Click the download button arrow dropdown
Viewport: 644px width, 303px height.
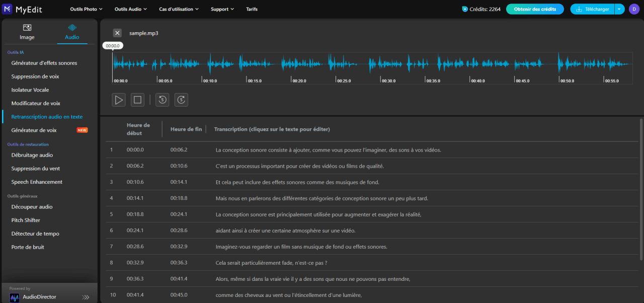[619, 9]
